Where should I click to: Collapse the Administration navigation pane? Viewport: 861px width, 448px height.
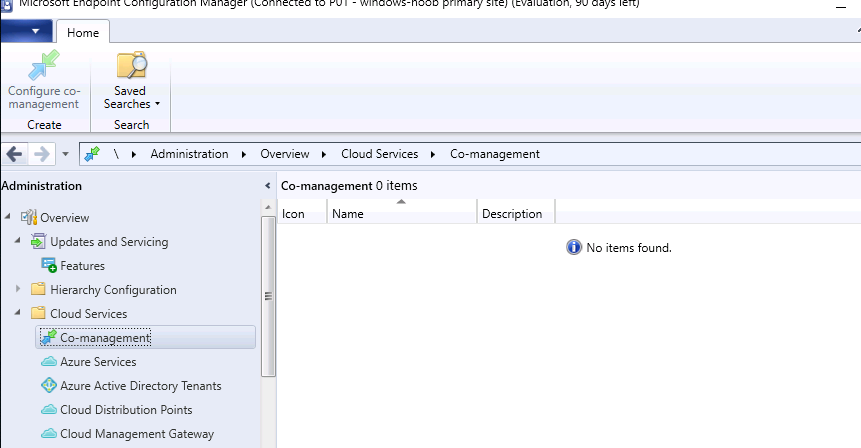[x=267, y=186]
